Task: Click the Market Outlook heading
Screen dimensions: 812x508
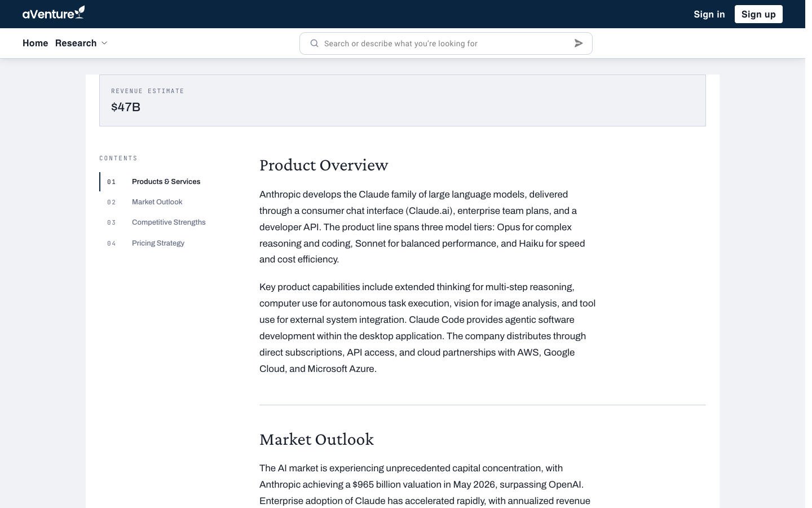Action: 316,439
